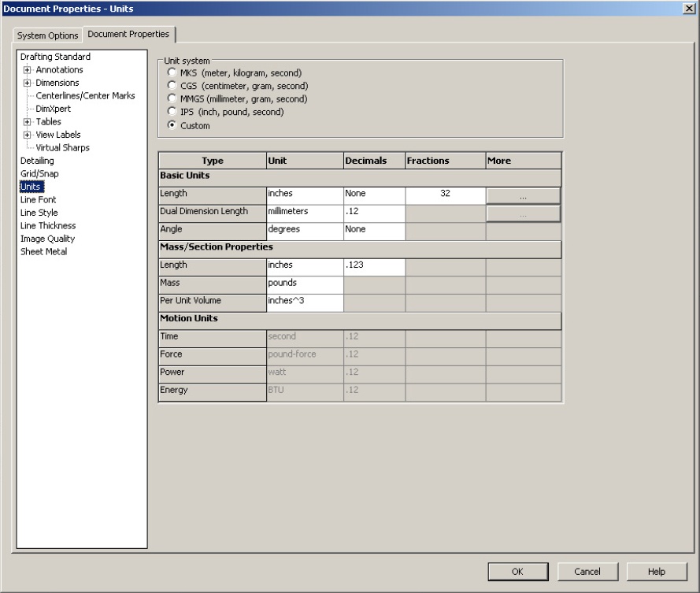Viewport: 700px width, 593px height.
Task: Open More options for Basic Length row
Action: (523, 196)
